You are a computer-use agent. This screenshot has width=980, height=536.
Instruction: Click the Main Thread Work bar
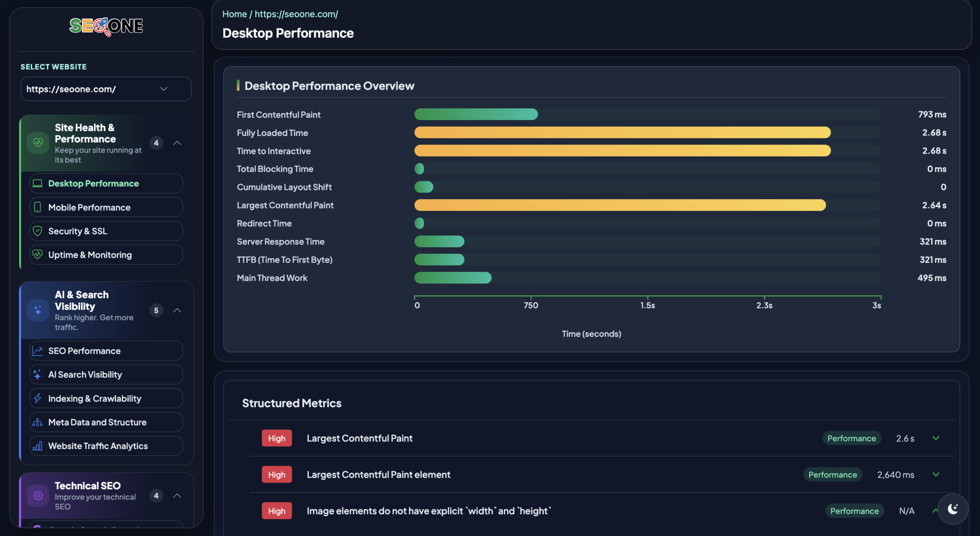pyautogui.click(x=453, y=278)
